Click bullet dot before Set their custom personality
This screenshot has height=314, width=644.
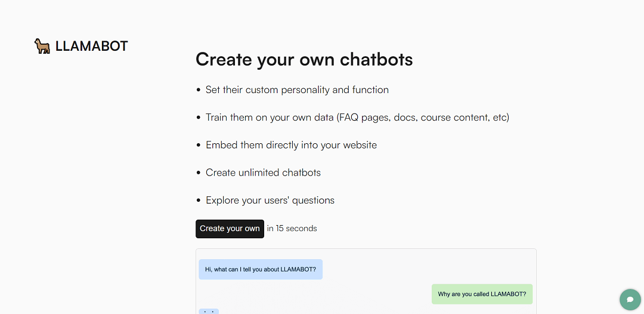(x=199, y=90)
